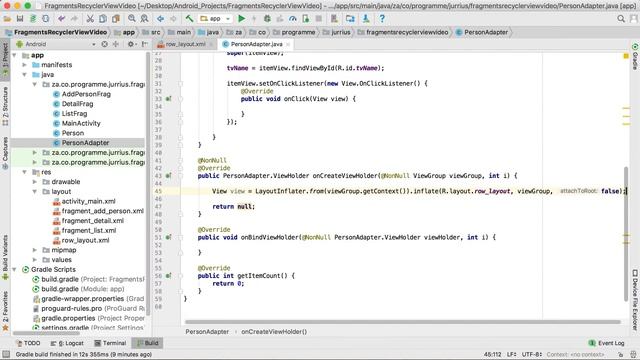
Task: Click the Profile app gauge icon
Action: click(293, 19)
